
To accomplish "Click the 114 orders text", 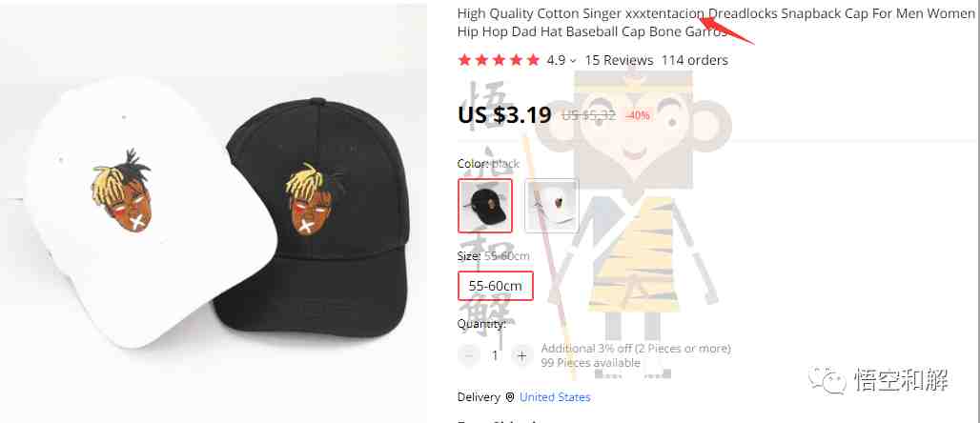I will pos(694,61).
